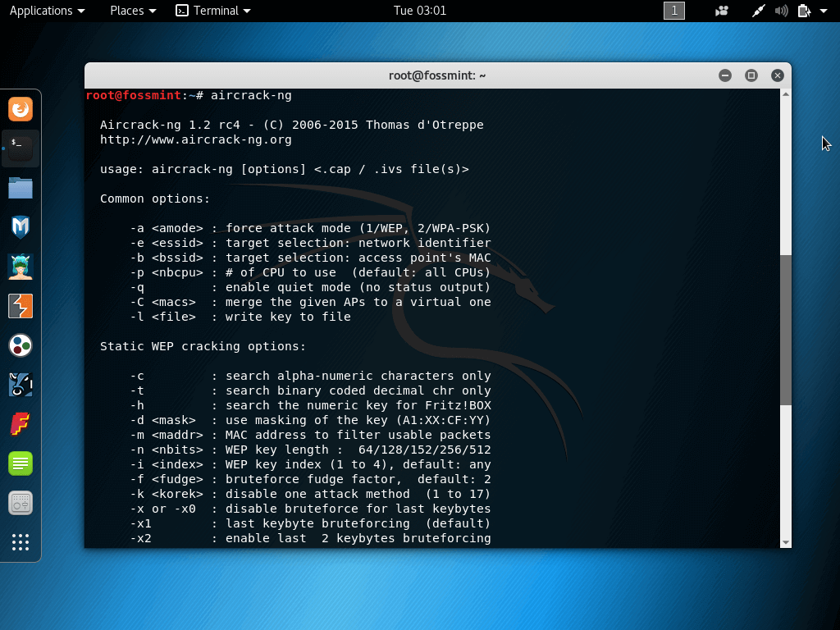This screenshot has height=630, width=840.
Task: Select the keyboard-style utility icon in the dock
Action: point(20,503)
